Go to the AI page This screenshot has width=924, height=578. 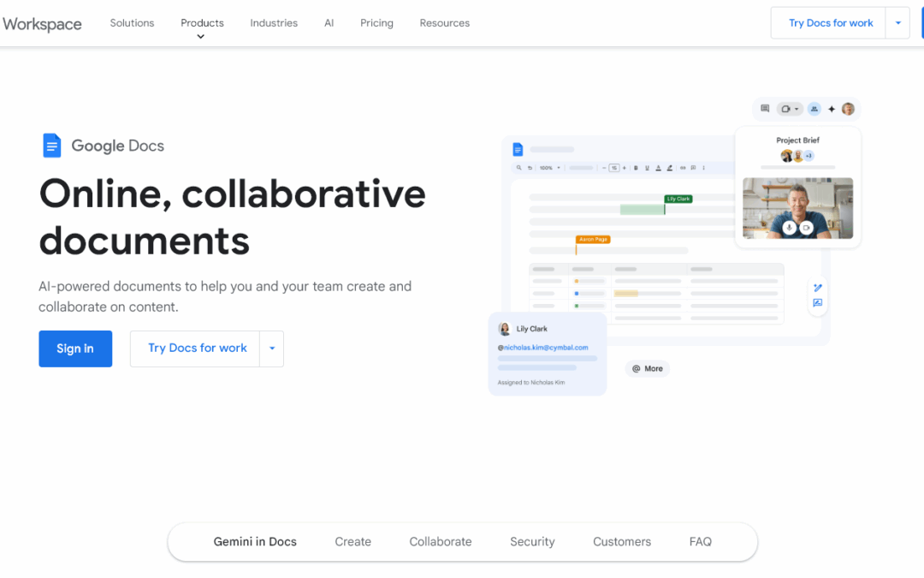tap(329, 23)
